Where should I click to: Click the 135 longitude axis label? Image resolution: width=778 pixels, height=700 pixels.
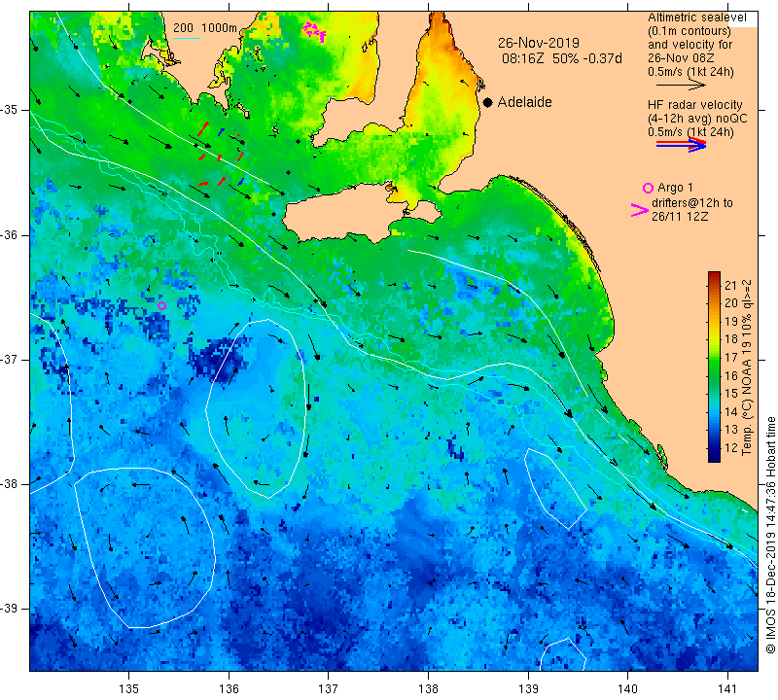129,689
